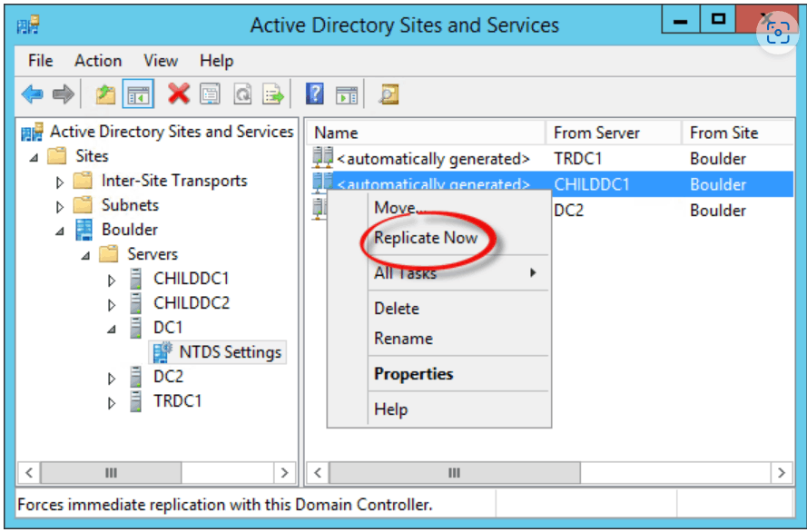
Task: Toggle the Show/Hide Console Tree icon
Action: pos(138,94)
